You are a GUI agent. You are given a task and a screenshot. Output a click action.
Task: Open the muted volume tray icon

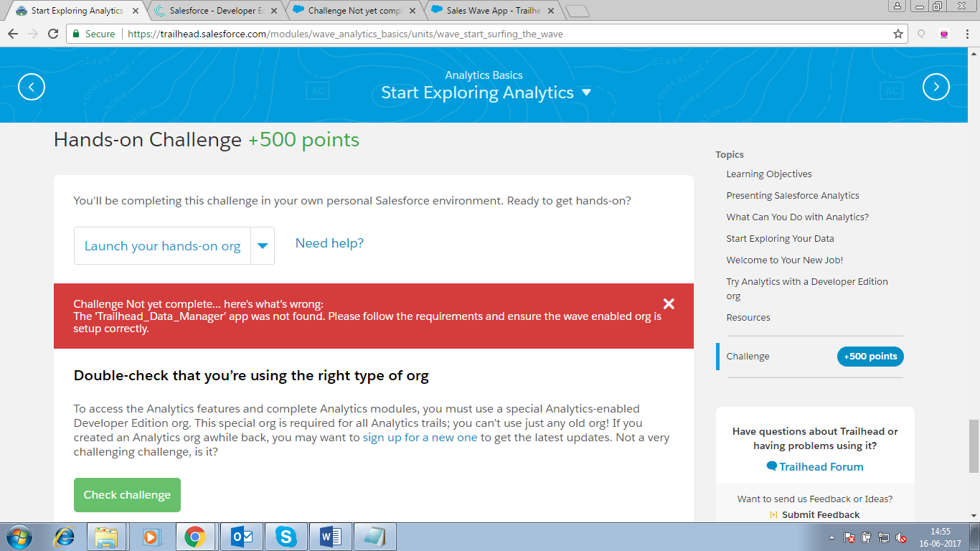click(902, 537)
